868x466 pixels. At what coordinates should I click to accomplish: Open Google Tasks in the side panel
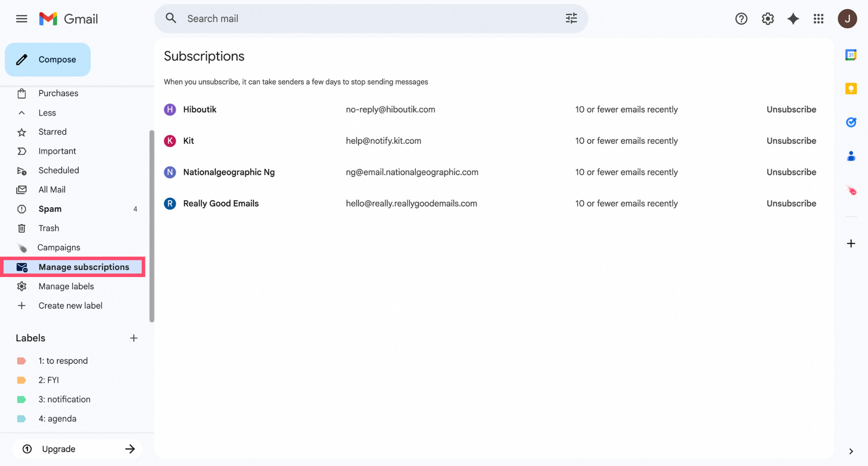(851, 122)
